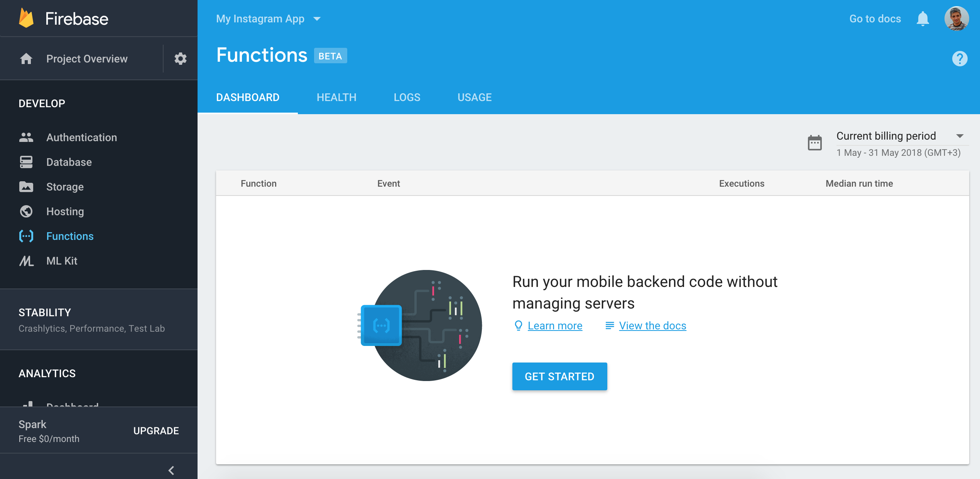Click the Functions brackets icon in sidebar
980x479 pixels.
coord(26,236)
